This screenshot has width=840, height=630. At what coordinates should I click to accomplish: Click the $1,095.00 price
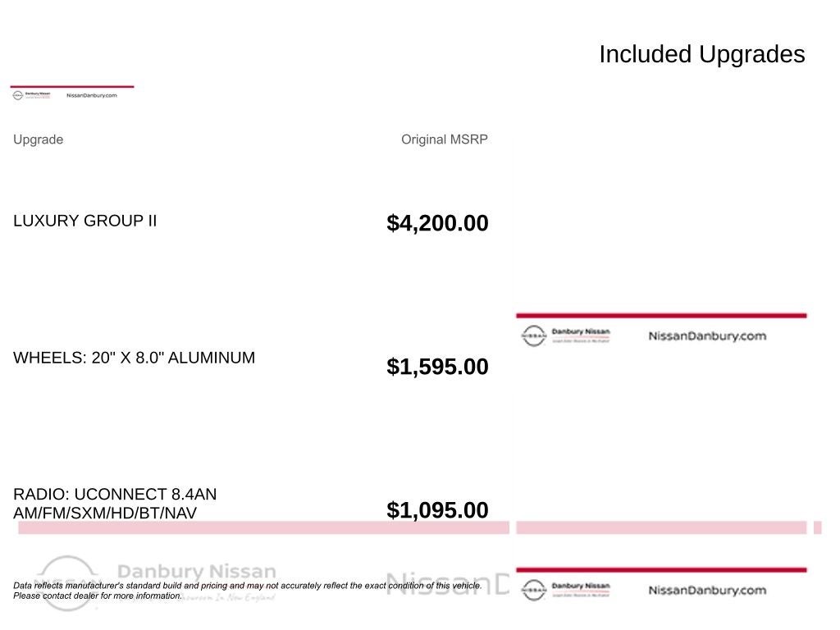(437, 510)
